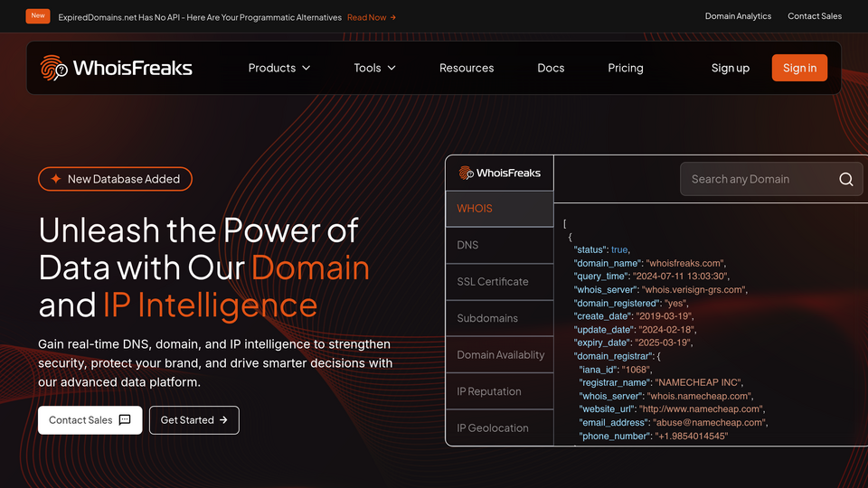Click the Get Started button
This screenshot has height=488, width=868.
[194, 420]
